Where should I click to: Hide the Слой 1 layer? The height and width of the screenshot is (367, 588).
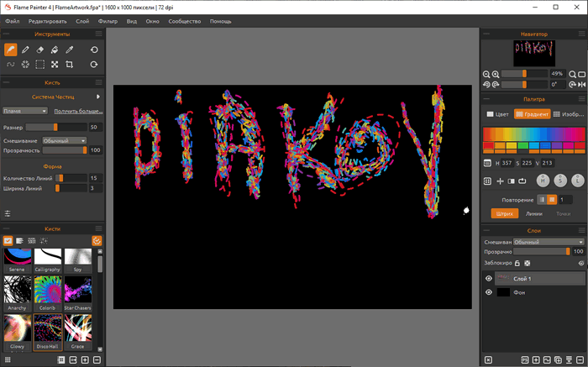pyautogui.click(x=489, y=279)
